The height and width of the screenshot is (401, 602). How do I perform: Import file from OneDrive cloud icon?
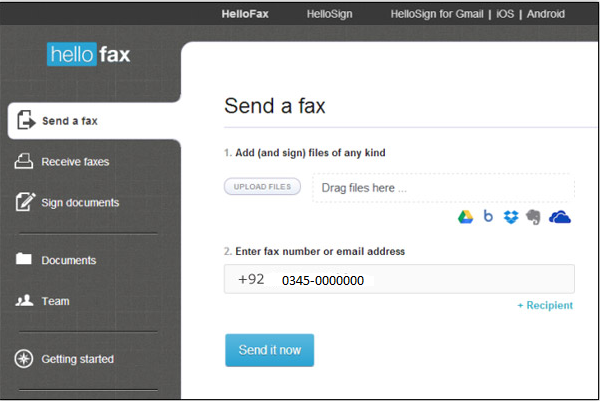tap(560, 217)
